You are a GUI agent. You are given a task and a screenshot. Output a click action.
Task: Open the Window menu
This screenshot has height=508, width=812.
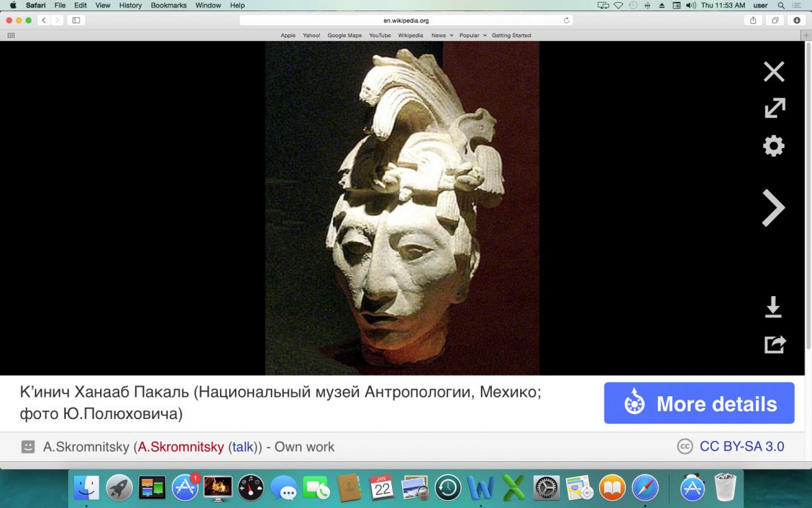[x=208, y=5]
